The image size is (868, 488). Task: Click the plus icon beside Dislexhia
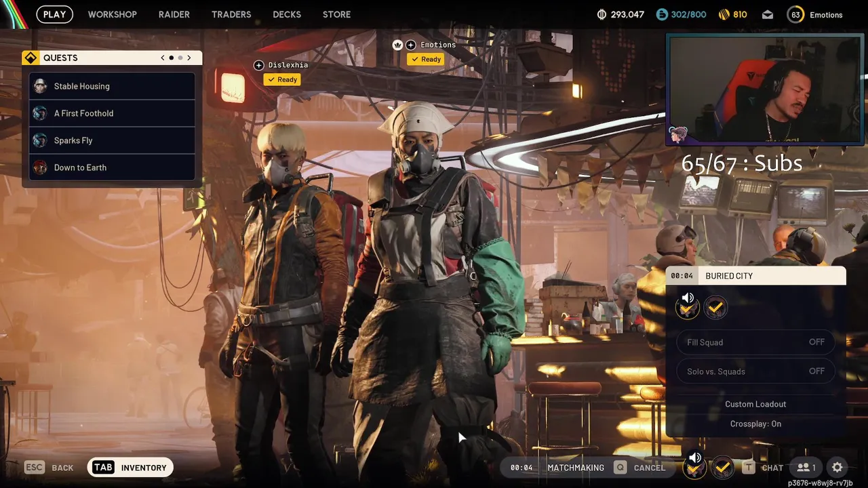(258, 65)
